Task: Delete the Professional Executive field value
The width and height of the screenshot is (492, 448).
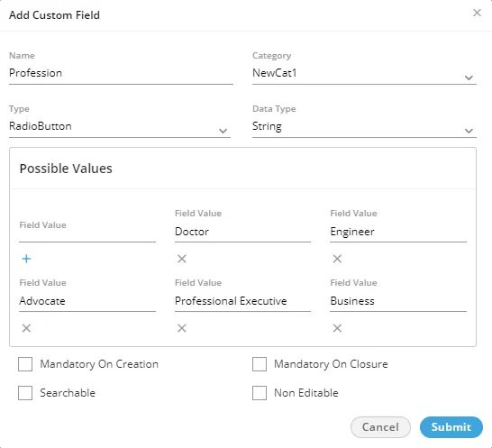Action: tap(182, 328)
